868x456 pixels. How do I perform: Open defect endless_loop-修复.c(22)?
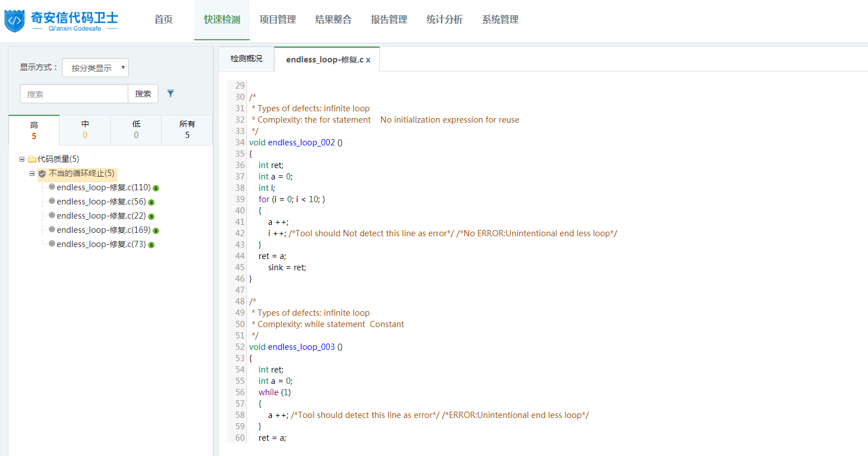(102, 216)
